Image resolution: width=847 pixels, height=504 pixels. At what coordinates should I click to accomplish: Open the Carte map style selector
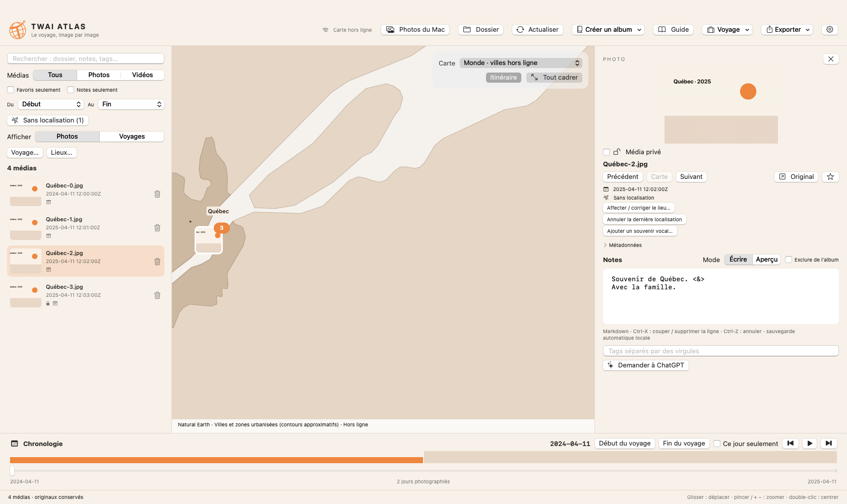pos(521,63)
